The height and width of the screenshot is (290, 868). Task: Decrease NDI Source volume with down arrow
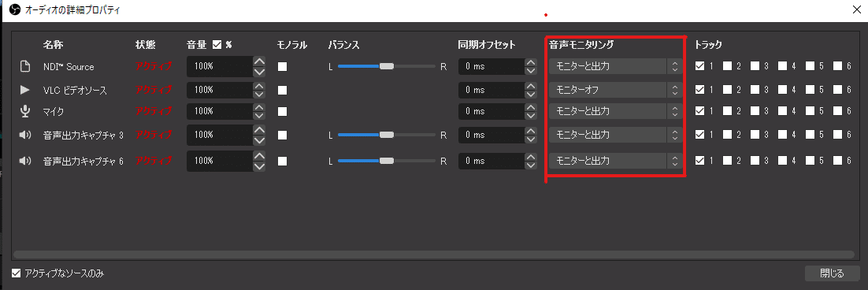(259, 72)
